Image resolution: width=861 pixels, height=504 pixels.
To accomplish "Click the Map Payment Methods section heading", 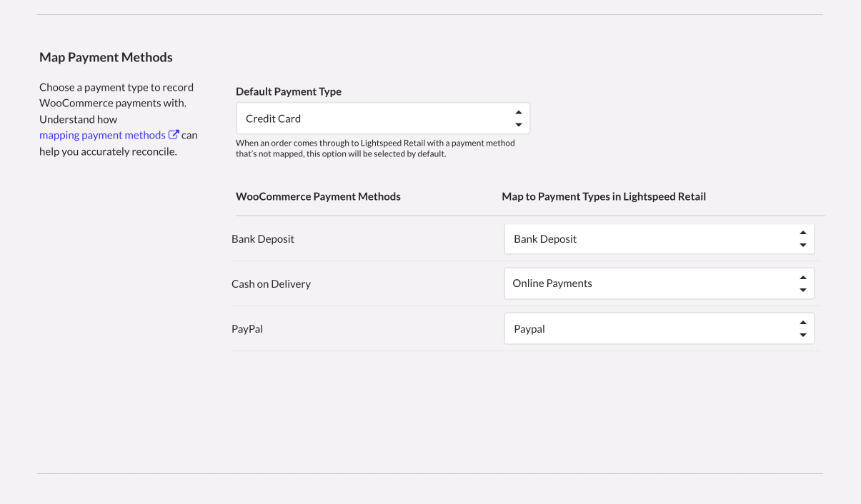I will 106,57.
